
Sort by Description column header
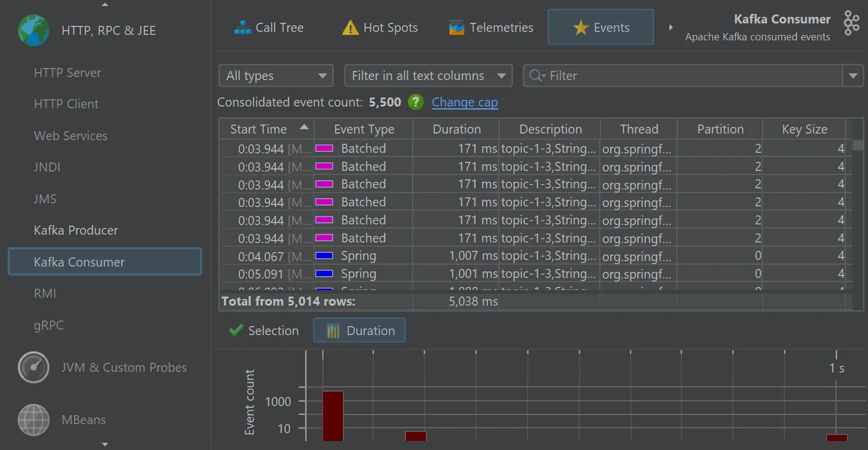550,129
